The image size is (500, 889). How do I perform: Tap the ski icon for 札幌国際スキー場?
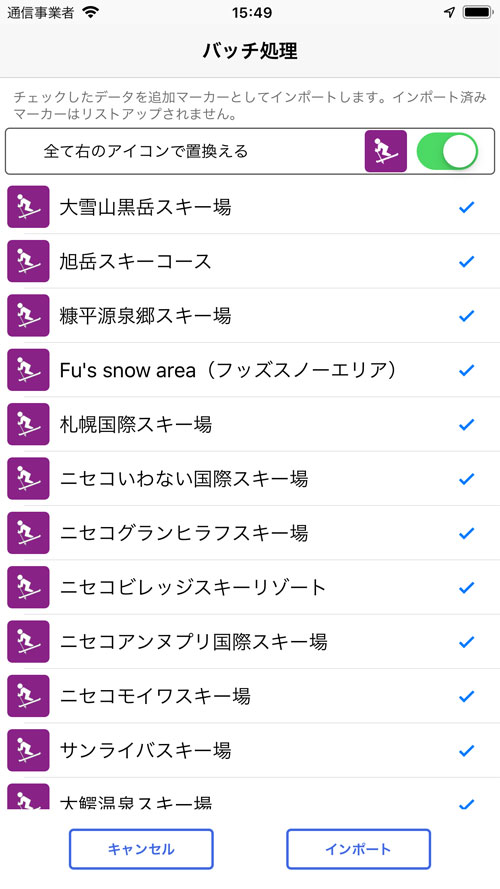[x=28, y=424]
